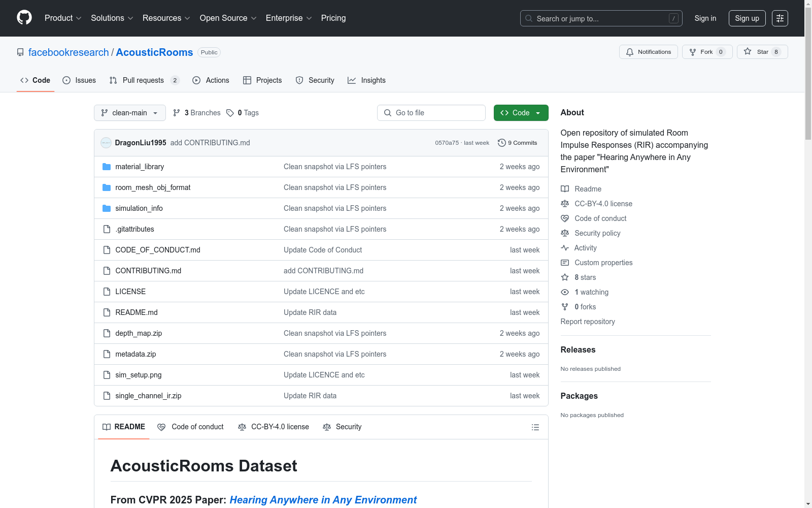Click the Notifications button
Image resolution: width=812 pixels, height=508 pixels.
pyautogui.click(x=648, y=52)
